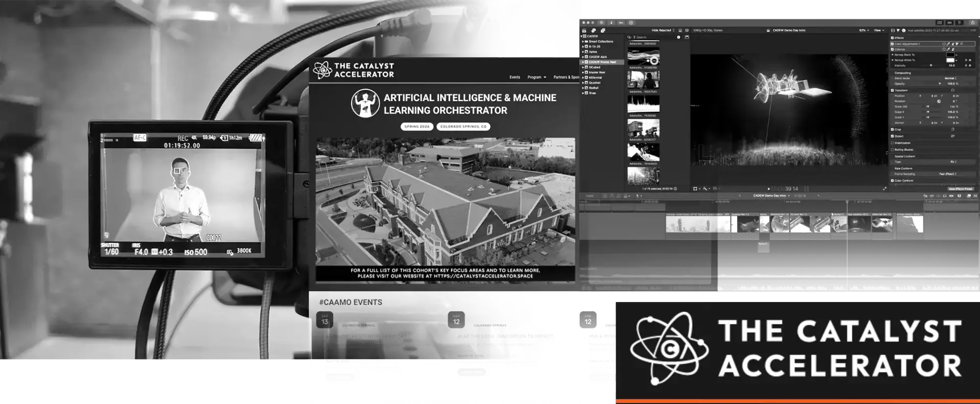Open the Hide Rejected filter dropdown
This screenshot has width=980, height=404.
tap(663, 30)
